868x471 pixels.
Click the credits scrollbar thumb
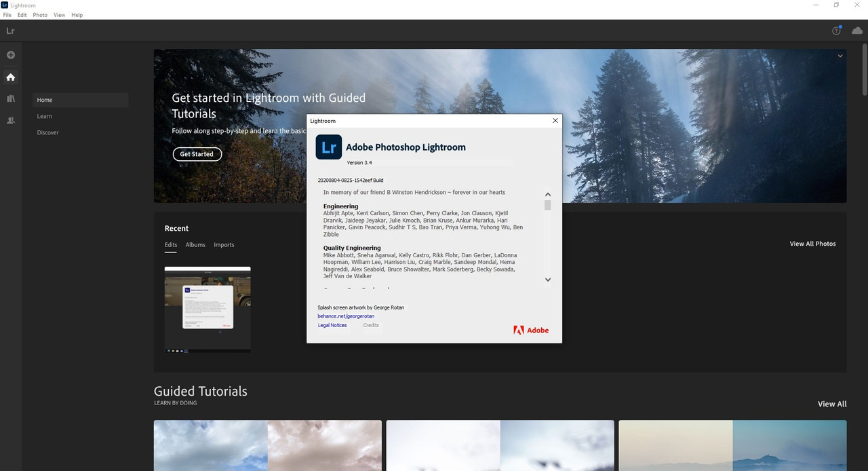[548, 205]
